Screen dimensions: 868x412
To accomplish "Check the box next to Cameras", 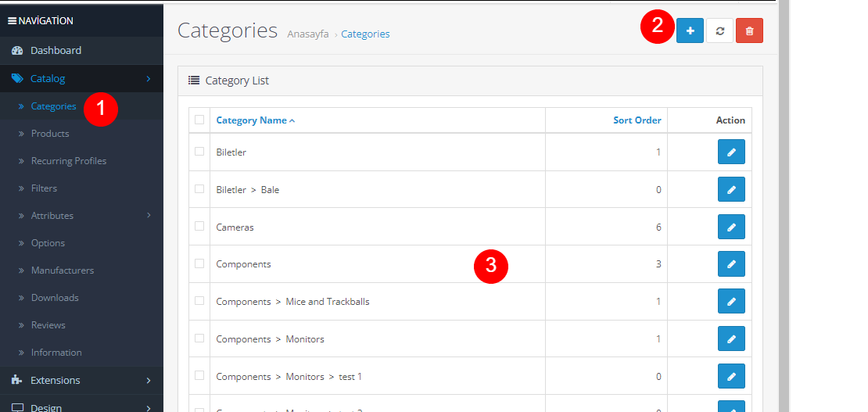I will 199,226.
